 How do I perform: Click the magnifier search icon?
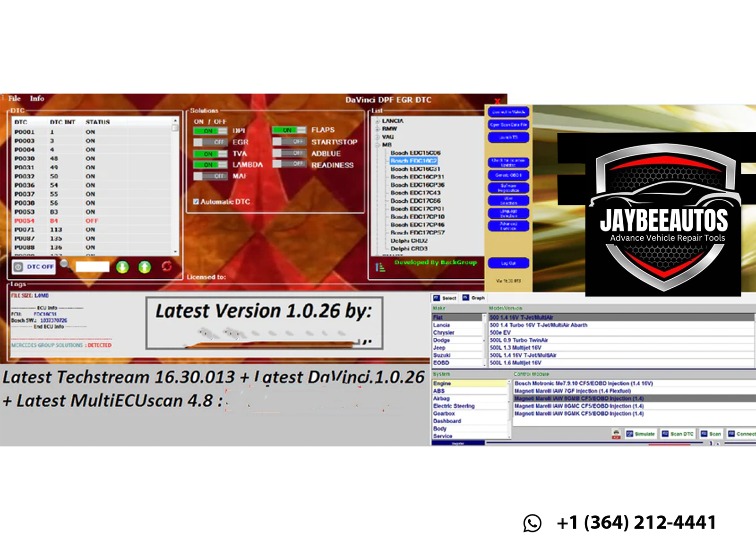[65, 265]
